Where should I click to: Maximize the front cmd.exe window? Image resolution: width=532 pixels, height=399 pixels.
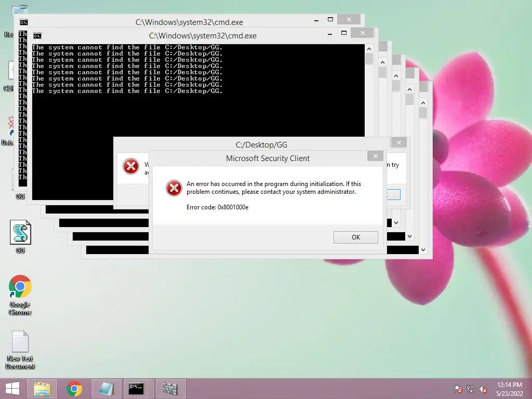point(344,33)
